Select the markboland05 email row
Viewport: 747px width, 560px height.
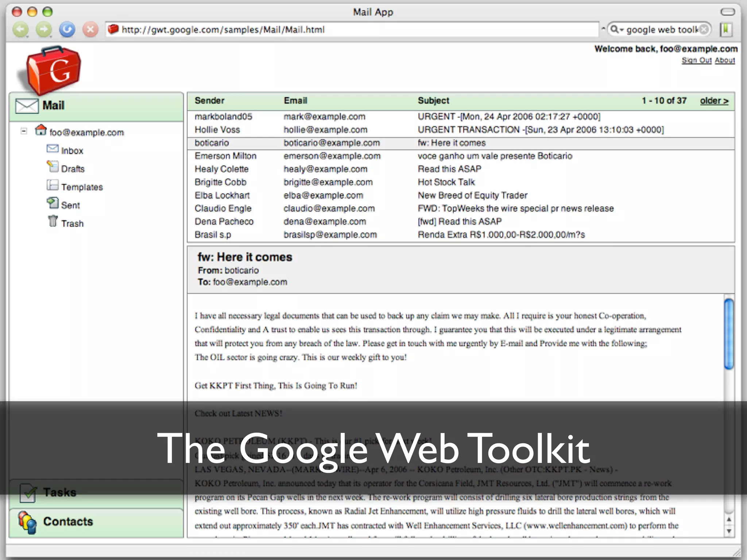[461, 117]
